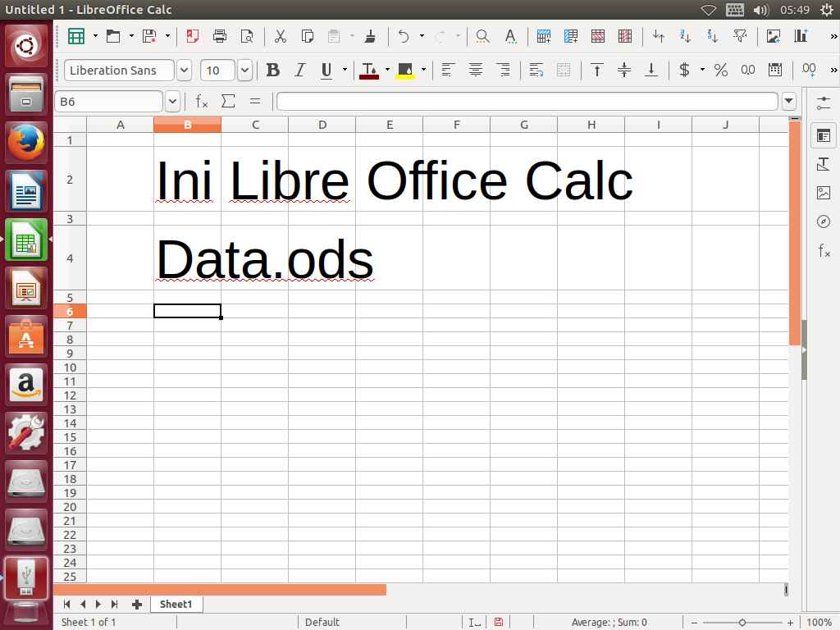Open the Firefox launcher in the dock
Viewport: 840px width, 630px height.
(x=25, y=141)
